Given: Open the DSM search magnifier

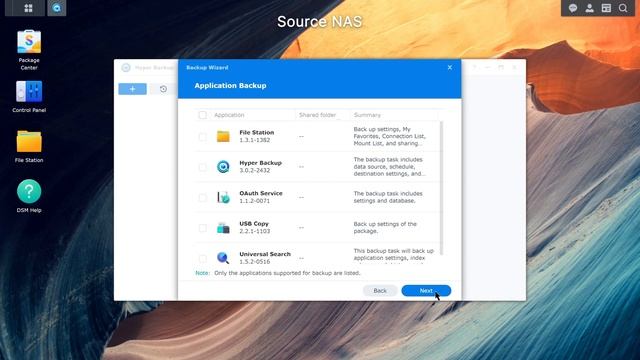Looking at the screenshot, I should (x=623, y=8).
